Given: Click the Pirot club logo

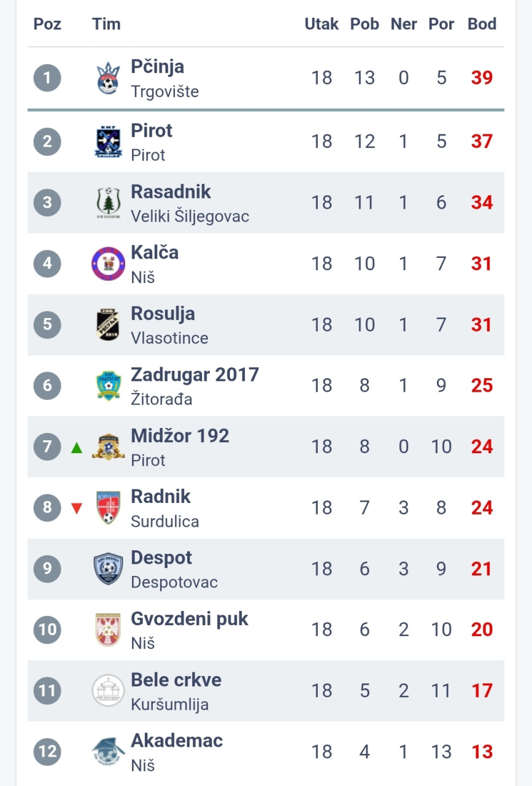Looking at the screenshot, I should coord(108,142).
